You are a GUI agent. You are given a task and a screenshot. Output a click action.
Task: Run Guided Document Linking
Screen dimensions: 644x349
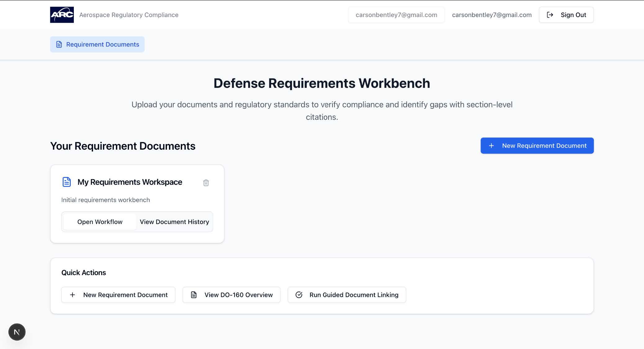(x=347, y=295)
